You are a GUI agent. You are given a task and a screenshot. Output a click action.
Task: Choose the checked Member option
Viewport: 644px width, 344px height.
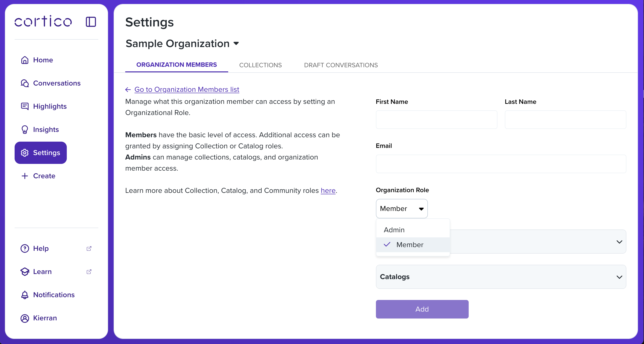tap(410, 245)
